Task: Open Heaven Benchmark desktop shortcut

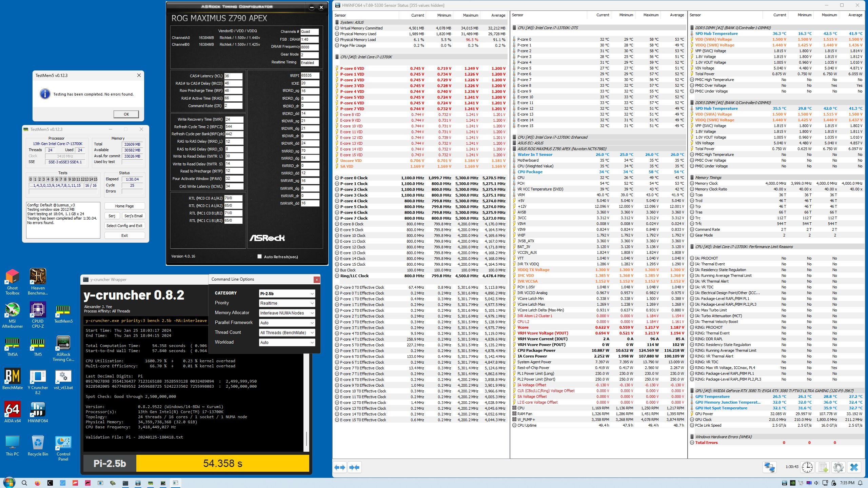Action: [38, 282]
